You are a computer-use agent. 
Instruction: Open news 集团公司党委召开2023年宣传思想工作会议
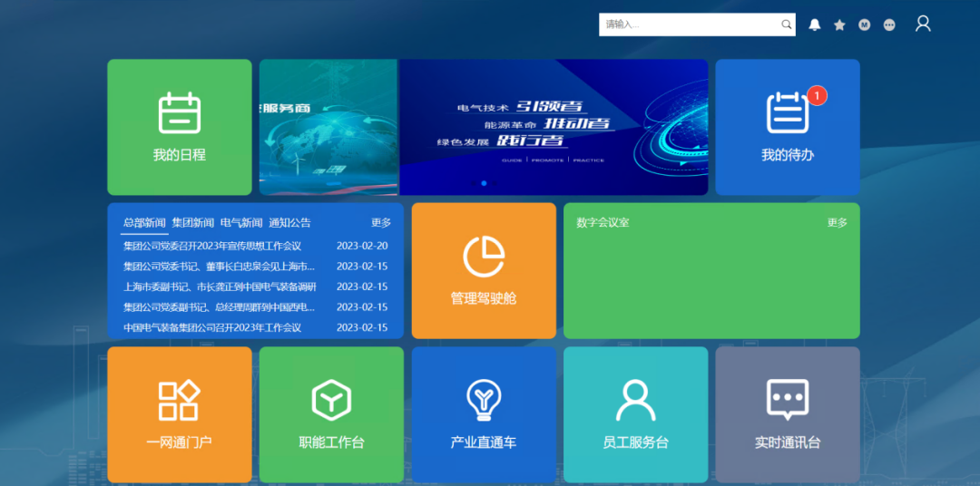(212, 246)
